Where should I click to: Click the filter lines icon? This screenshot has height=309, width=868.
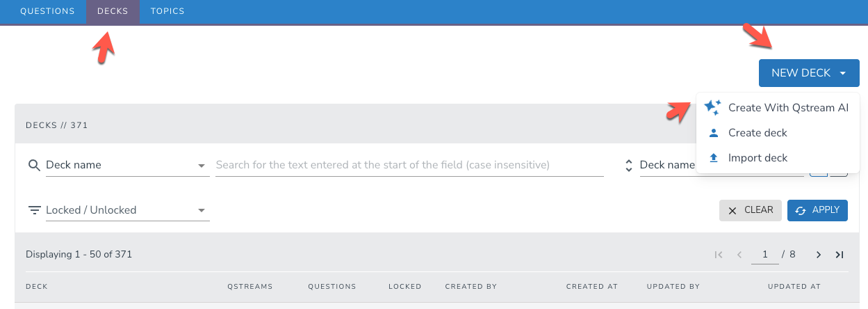[34, 210]
